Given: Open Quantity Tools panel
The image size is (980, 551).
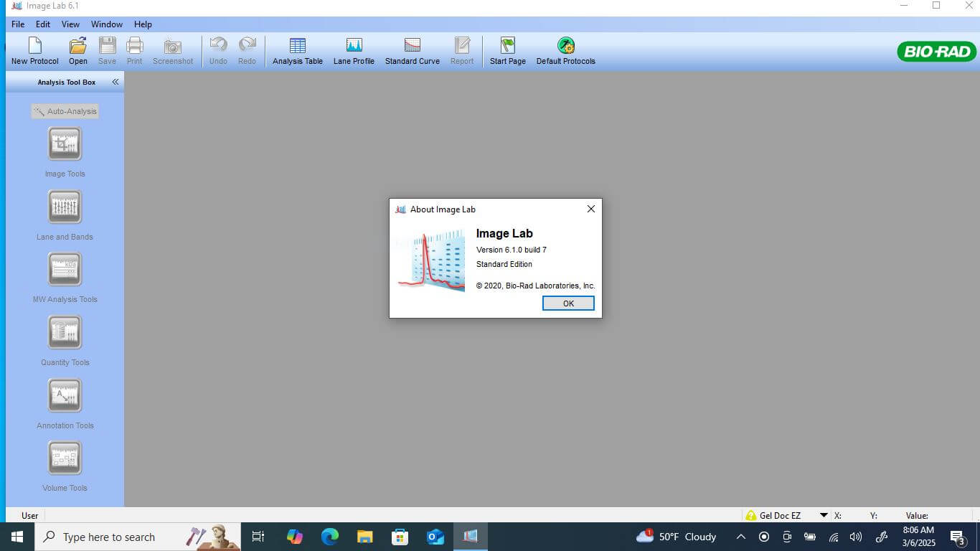Looking at the screenshot, I should (65, 333).
